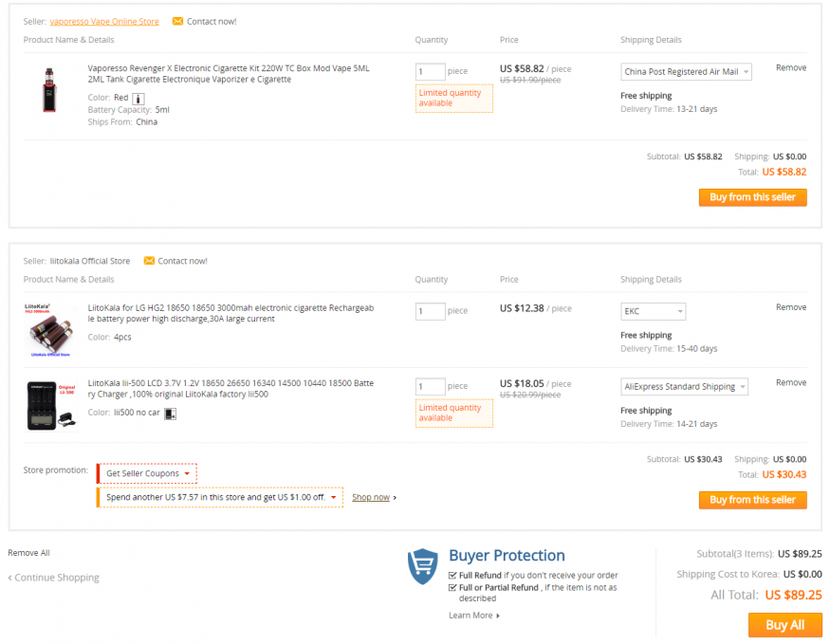830x644 pixels.
Task: Click the Buy All button
Action: tap(785, 625)
